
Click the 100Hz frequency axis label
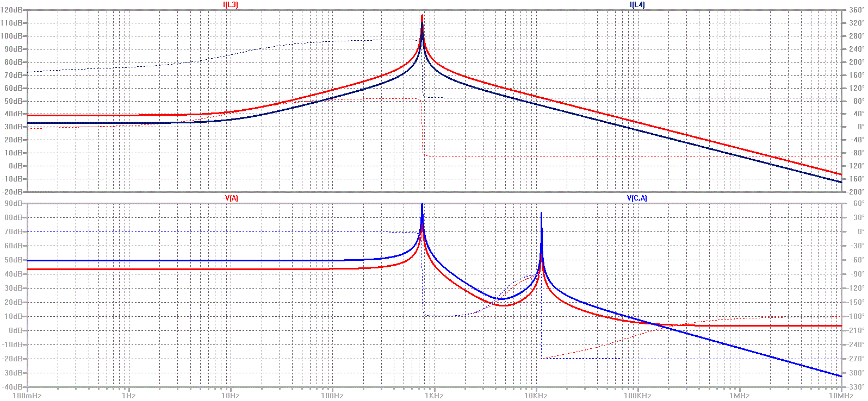(332, 396)
